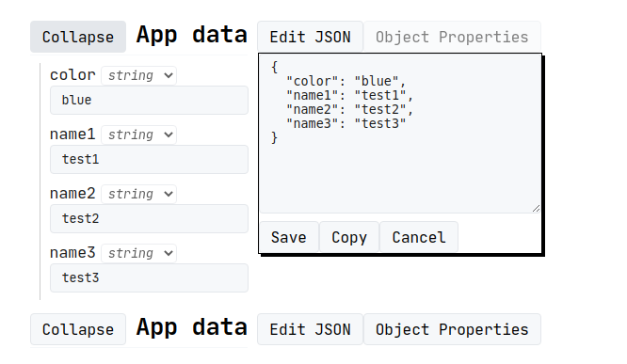The height and width of the screenshot is (364, 627).
Task: Click the name3 input field containing test3
Action: pyautogui.click(x=149, y=277)
